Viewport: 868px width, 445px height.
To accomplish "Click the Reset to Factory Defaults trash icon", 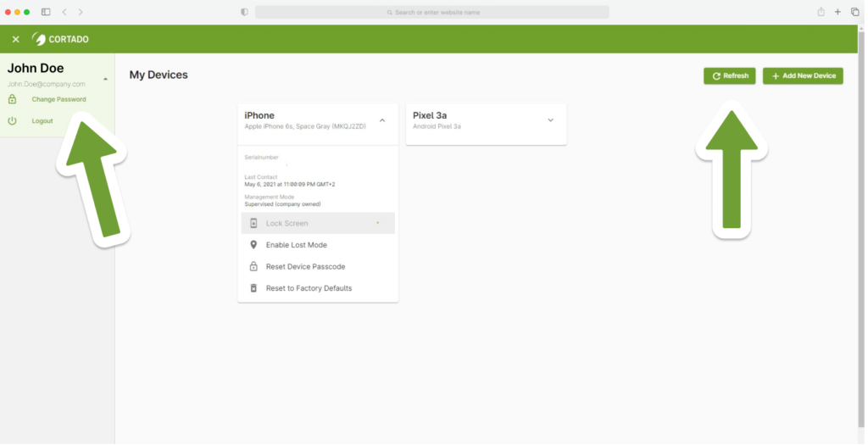I will 253,288.
